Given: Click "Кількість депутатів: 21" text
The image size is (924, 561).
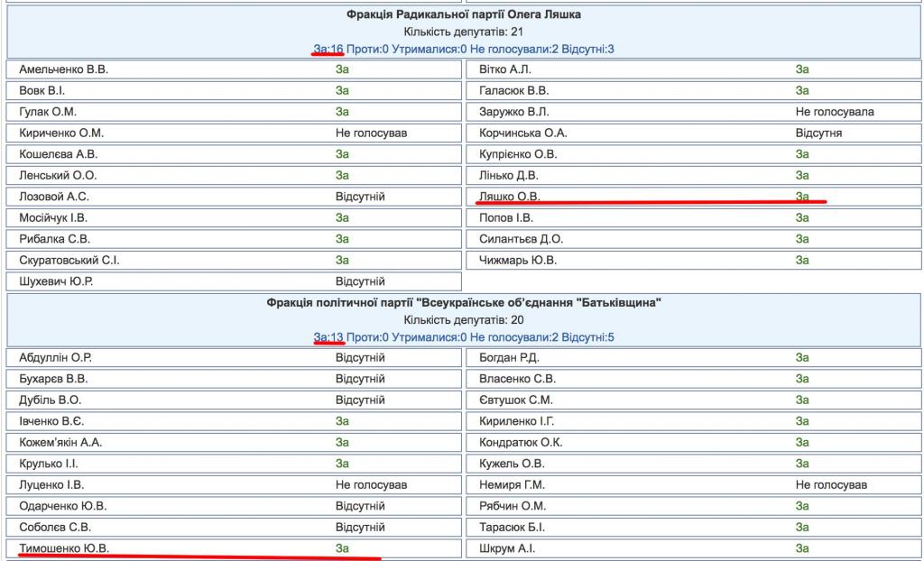Looking at the screenshot, I should (463, 32).
